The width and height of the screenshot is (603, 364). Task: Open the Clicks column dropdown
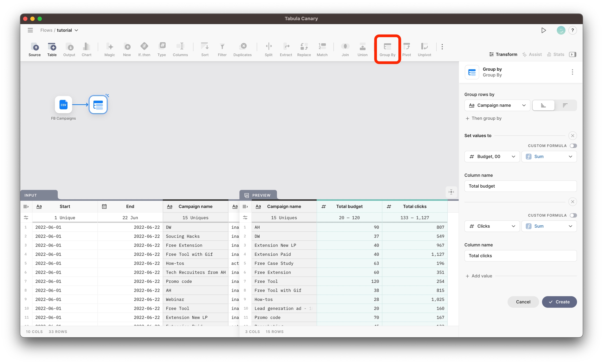pos(492,226)
